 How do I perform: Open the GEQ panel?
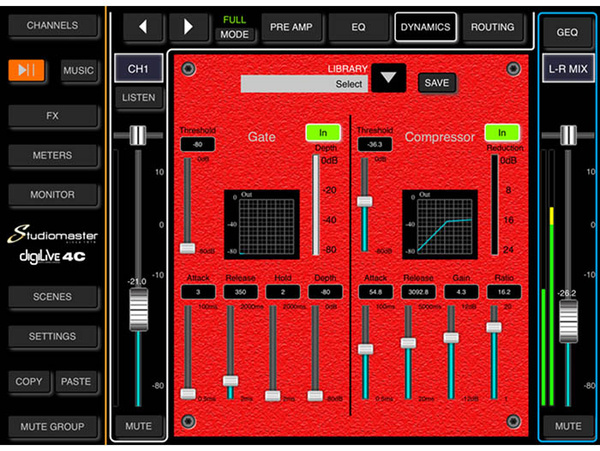567,32
